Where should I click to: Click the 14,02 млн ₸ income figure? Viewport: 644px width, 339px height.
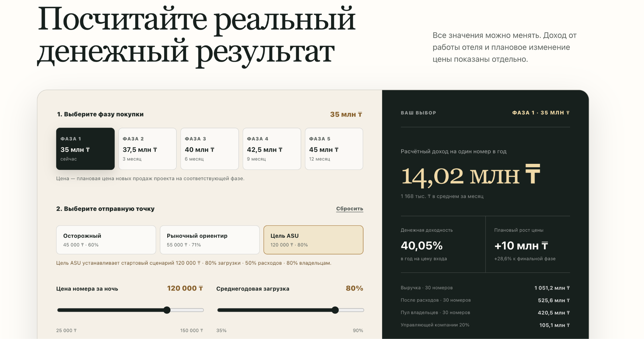tap(470, 175)
